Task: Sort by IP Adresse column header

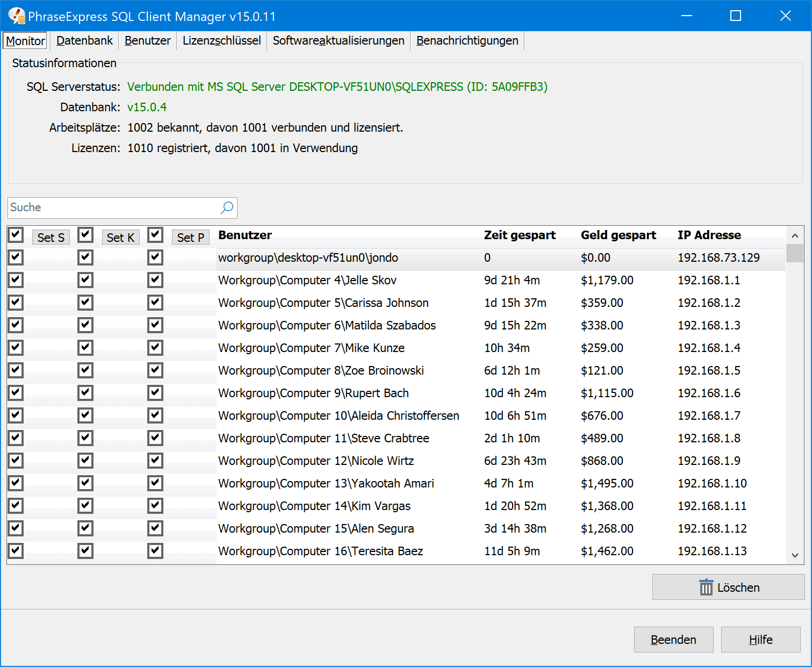Action: (x=709, y=235)
